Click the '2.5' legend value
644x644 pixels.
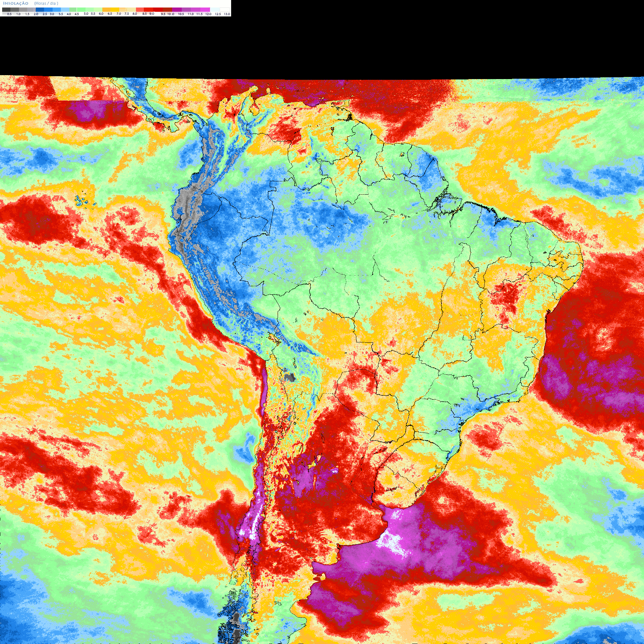click(45, 14)
